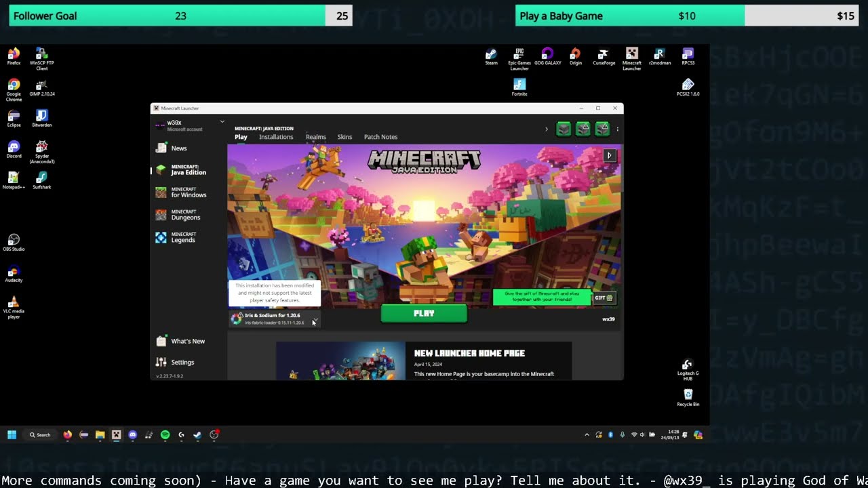This screenshot has width=868, height=488.
Task: Switch to the Patch Notes tab
Action: (380, 137)
